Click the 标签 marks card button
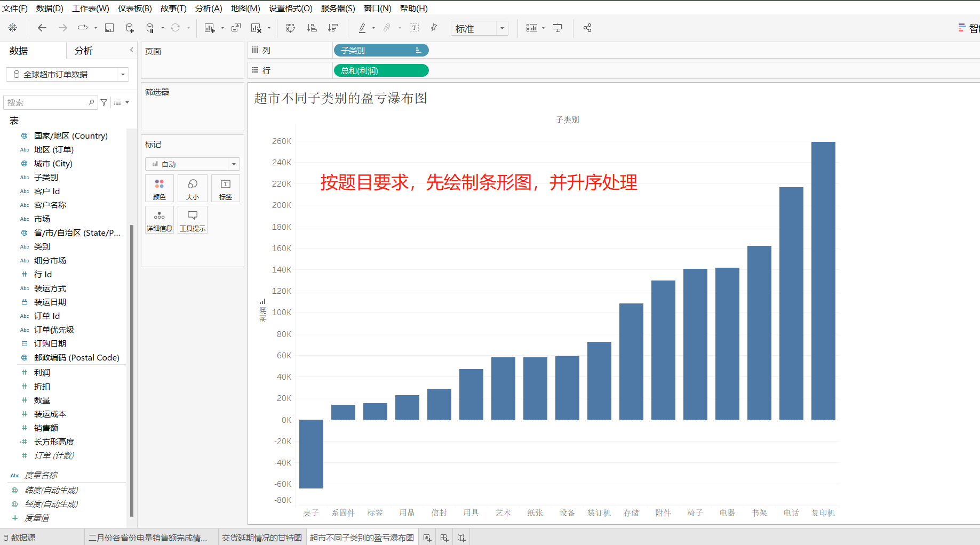This screenshot has height=545, width=980. pos(226,189)
